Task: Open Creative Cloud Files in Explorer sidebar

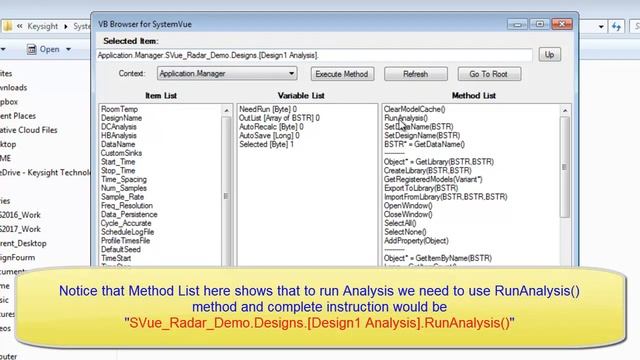Action: click(x=29, y=130)
